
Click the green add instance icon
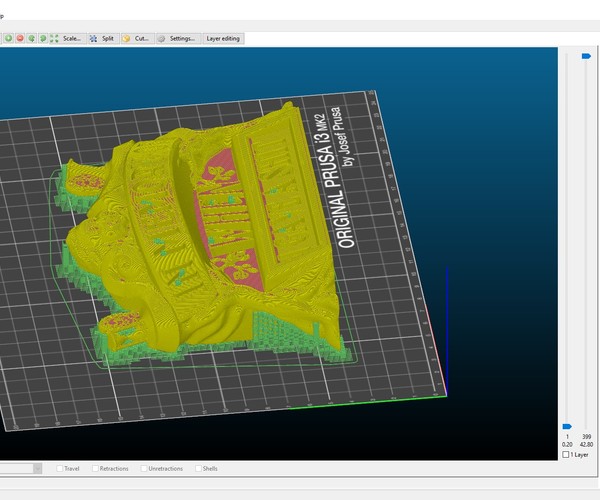[x=8, y=38]
